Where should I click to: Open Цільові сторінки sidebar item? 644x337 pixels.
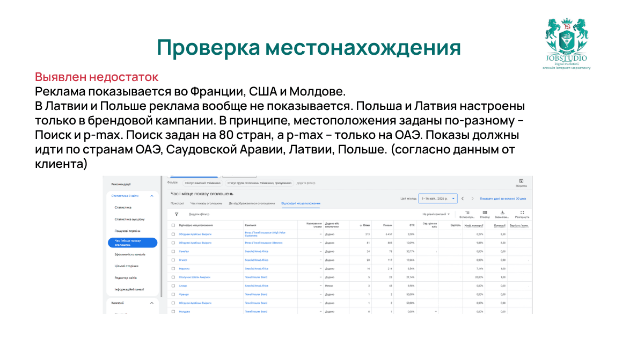[x=126, y=266]
